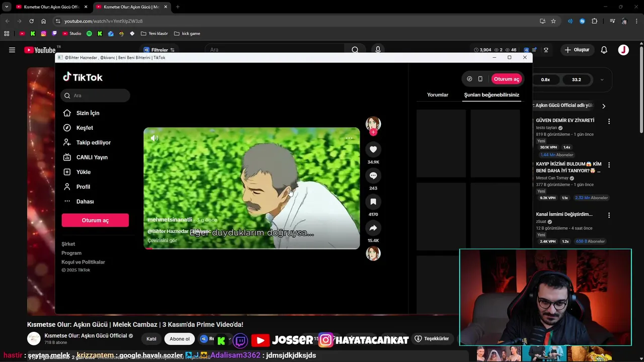Click the YouTube search magnifier button
Screen dimensions: 644x362
coord(355,50)
